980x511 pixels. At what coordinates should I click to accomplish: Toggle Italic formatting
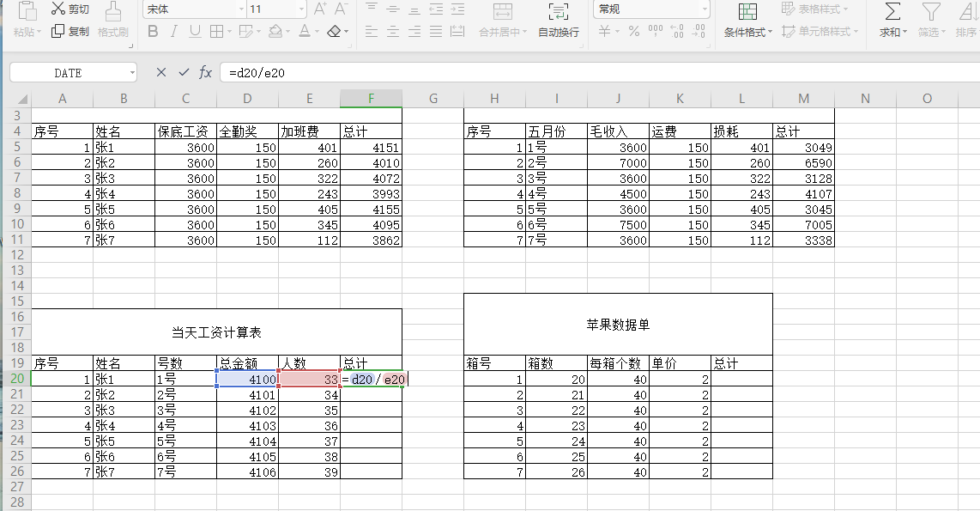[174, 32]
